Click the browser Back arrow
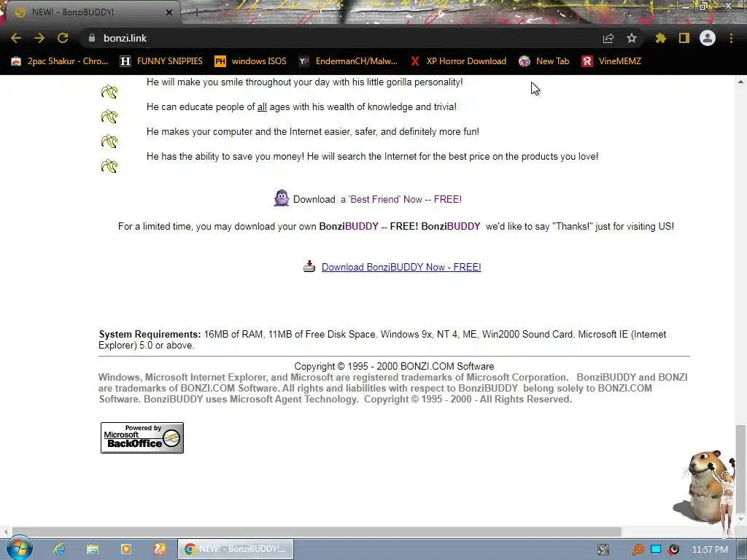This screenshot has width=747, height=560. point(16,38)
